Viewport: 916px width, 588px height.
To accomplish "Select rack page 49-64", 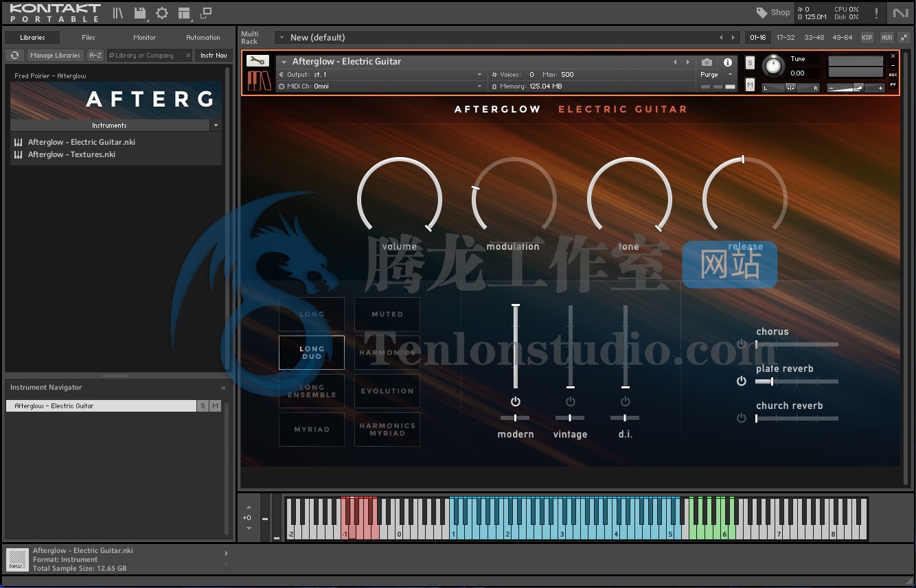I will [842, 38].
